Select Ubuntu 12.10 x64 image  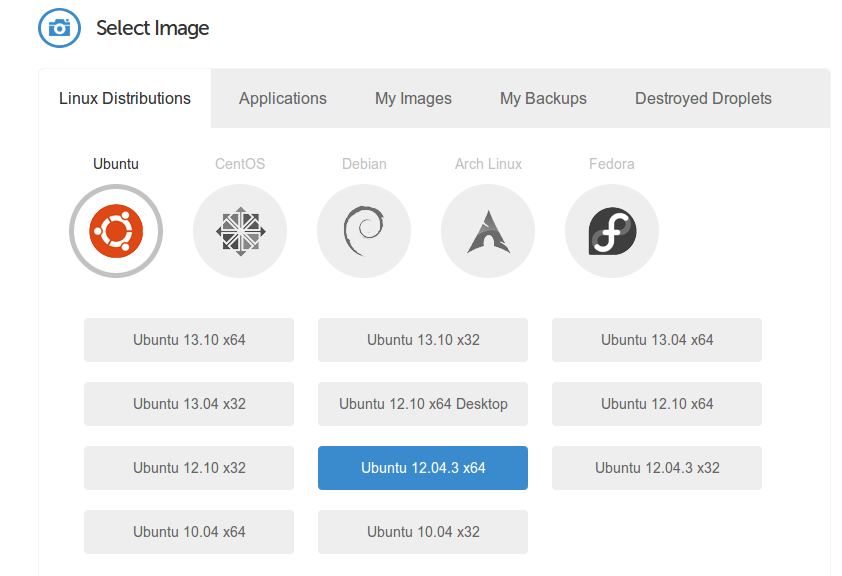pos(657,404)
